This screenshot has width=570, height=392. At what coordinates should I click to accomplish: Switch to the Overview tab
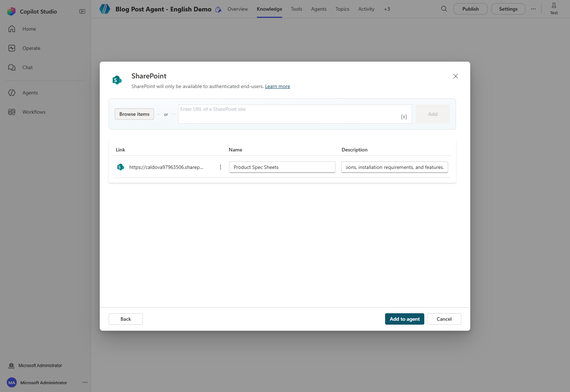[238, 9]
